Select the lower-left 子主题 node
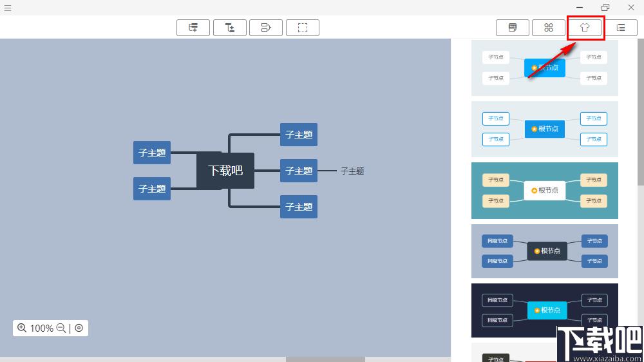The height and width of the screenshot is (362, 644). [152, 189]
